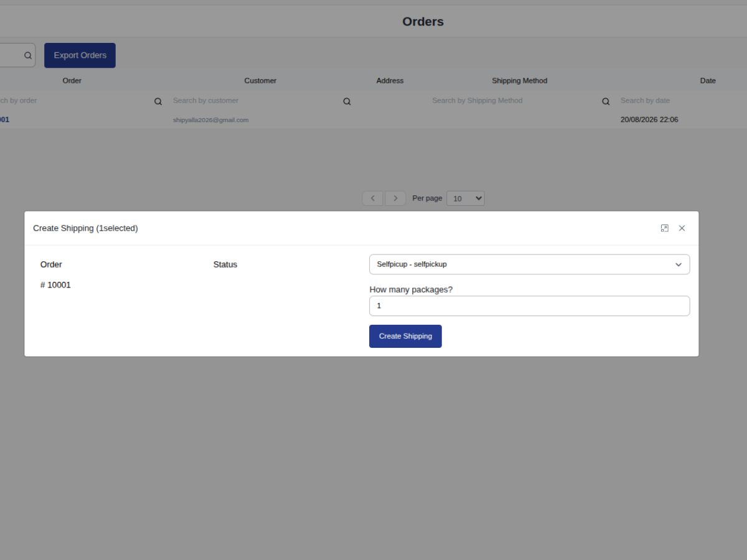Go to the next page of orders

click(x=395, y=198)
